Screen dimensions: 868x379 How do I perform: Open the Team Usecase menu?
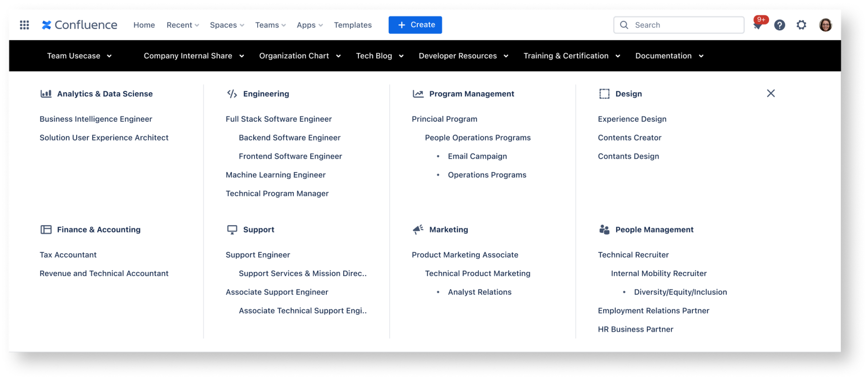(80, 56)
